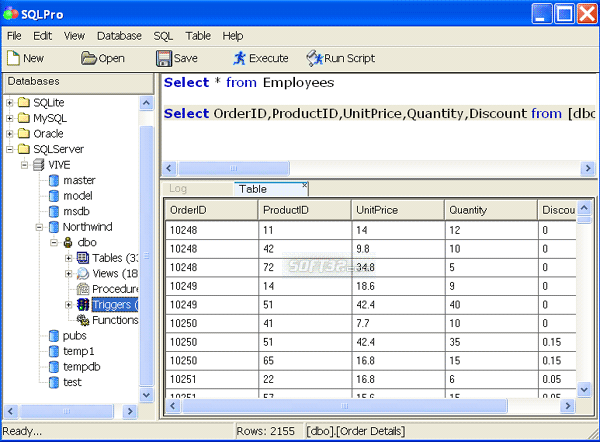
Task: Open the Table menu
Action: 198,36
